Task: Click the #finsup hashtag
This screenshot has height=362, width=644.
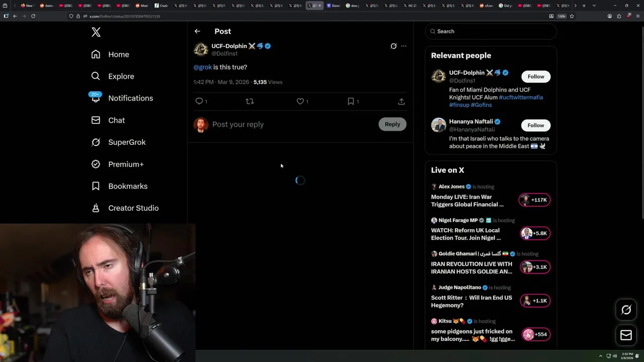Action: coord(459,105)
